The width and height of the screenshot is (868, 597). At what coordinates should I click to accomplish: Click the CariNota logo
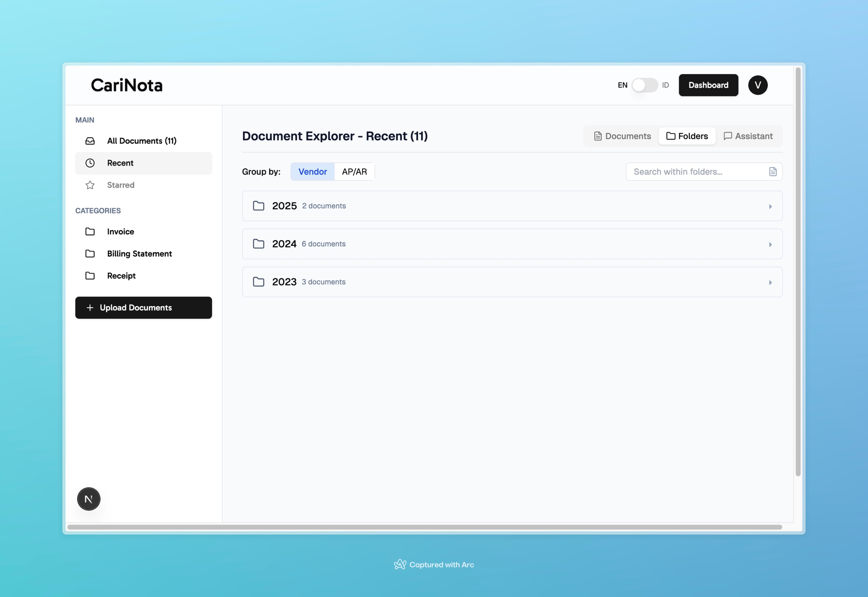tap(127, 85)
